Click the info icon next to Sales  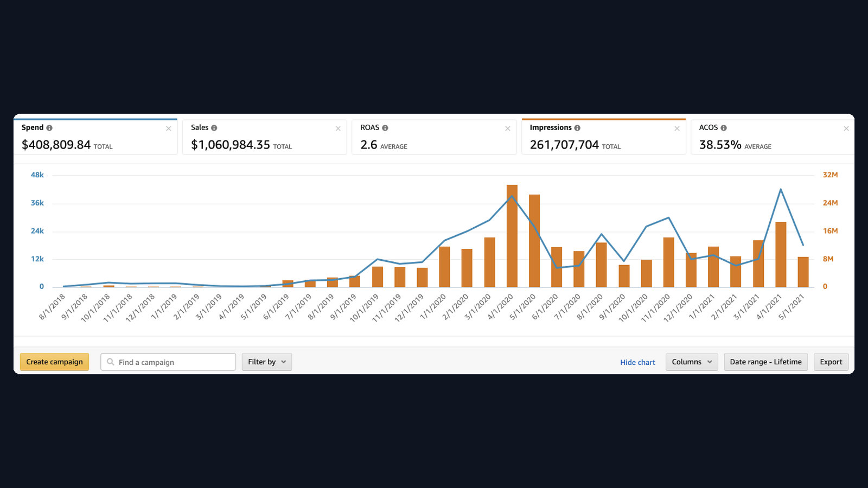214,128
